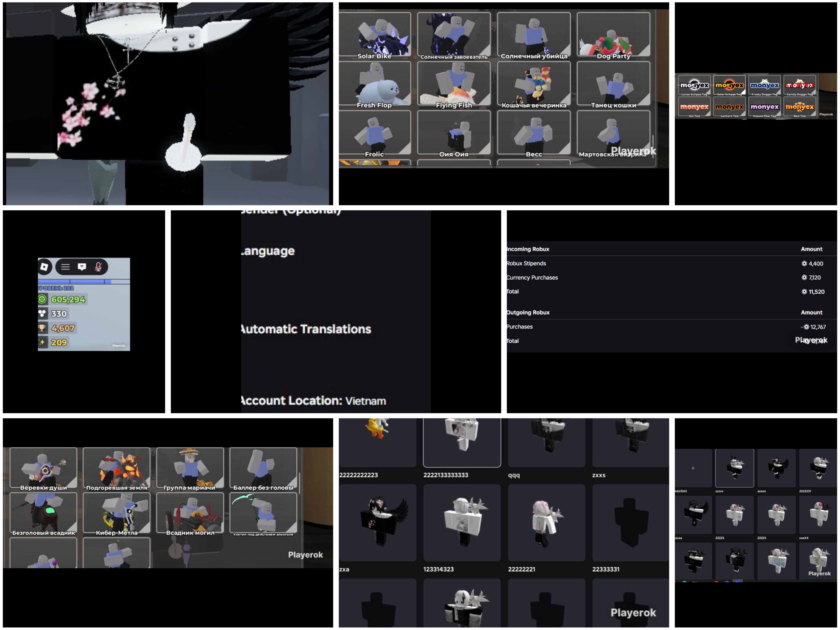
Task: Click the Account Location: Vietnam text
Action: click(314, 400)
